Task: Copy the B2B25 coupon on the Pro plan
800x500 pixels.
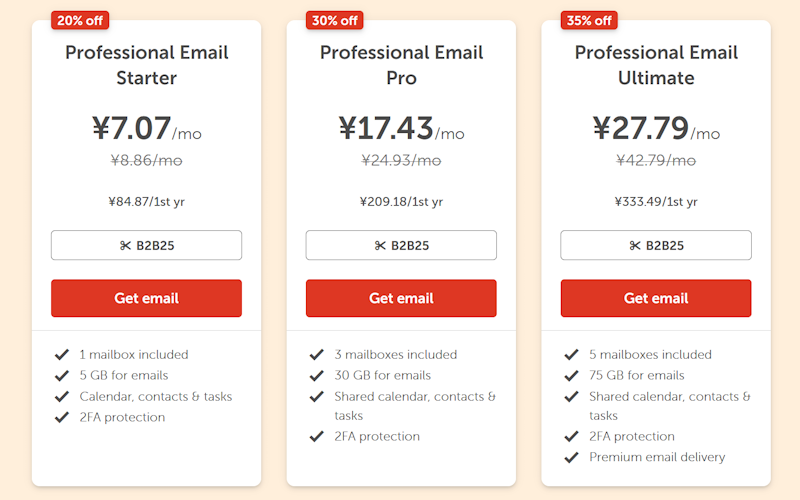Action: (x=401, y=246)
